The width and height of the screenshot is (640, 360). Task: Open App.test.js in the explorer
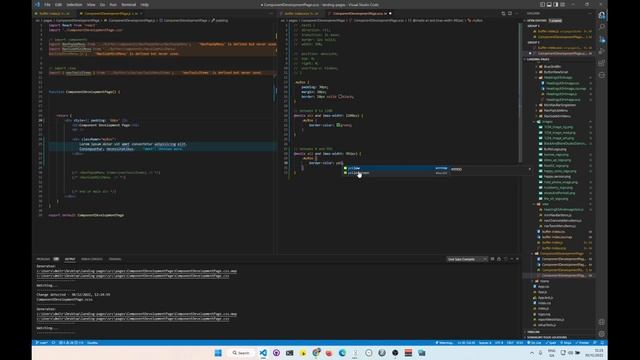tap(545, 298)
